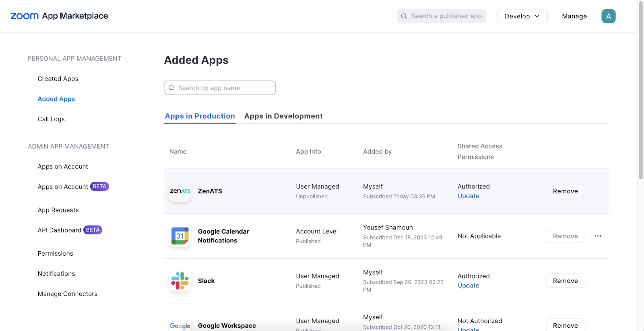The height and width of the screenshot is (331, 644).
Task: Open the three-dot menu for Google Calendar Notifications
Action: point(598,236)
